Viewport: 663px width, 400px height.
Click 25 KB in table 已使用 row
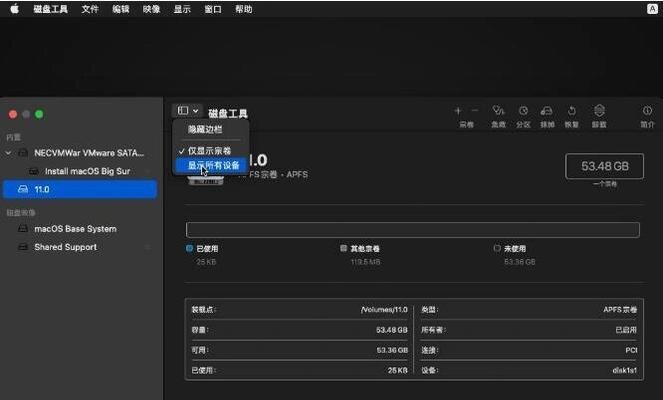[397, 370]
